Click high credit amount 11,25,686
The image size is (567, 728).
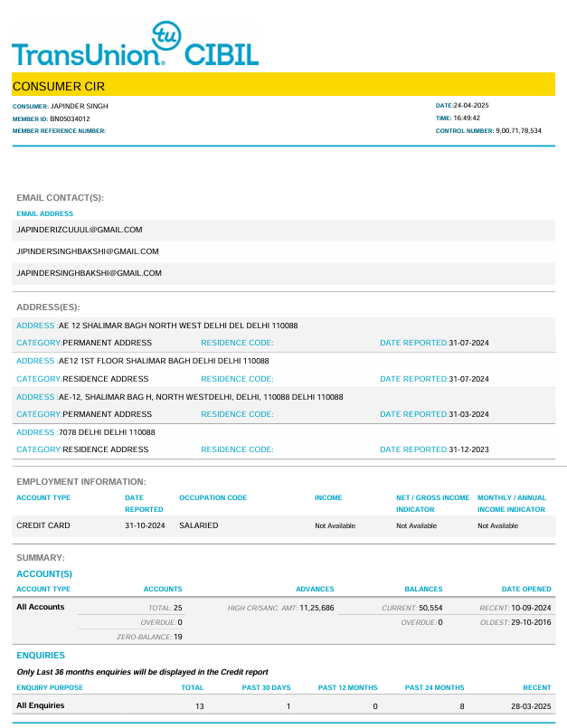pyautogui.click(x=317, y=608)
